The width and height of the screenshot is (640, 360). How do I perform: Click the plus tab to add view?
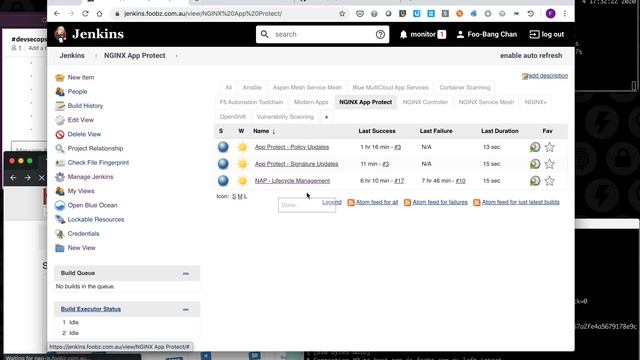pos(326,117)
